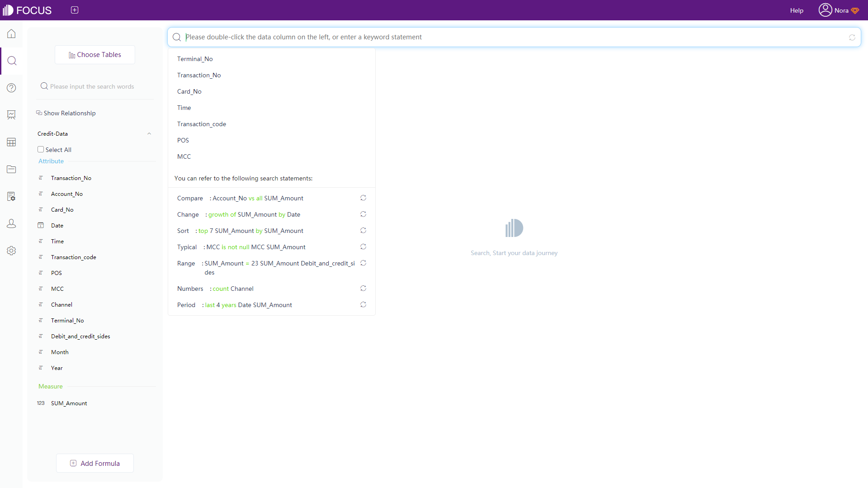The image size is (868, 488).
Task: Click the Choose Tables button
Action: [x=95, y=55]
